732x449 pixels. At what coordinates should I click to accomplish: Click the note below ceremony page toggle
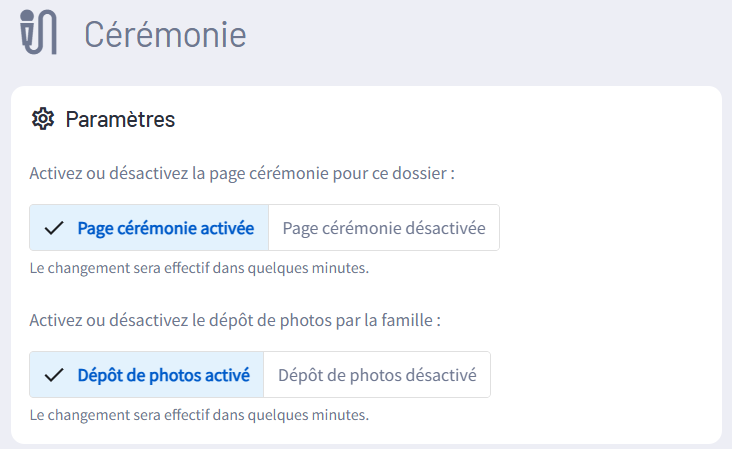tap(200, 267)
